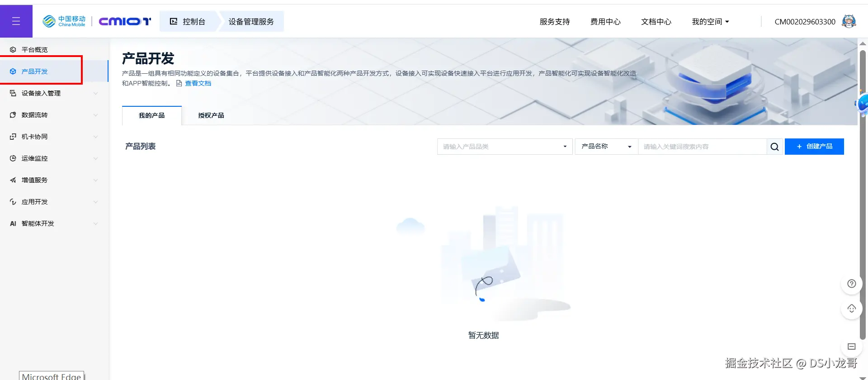Expand 设备接入管理 chevron
This screenshot has height=380, width=868.
click(x=95, y=93)
